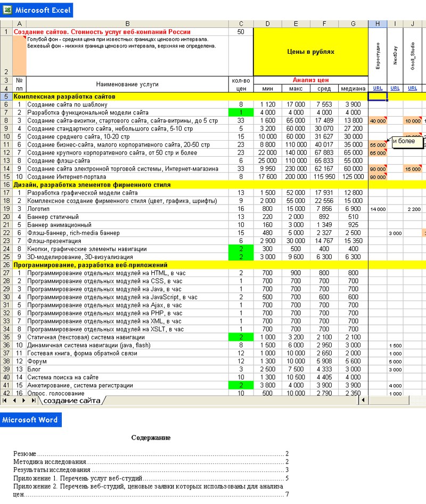Select column B header
The image size is (426, 504).
(x=127, y=24)
